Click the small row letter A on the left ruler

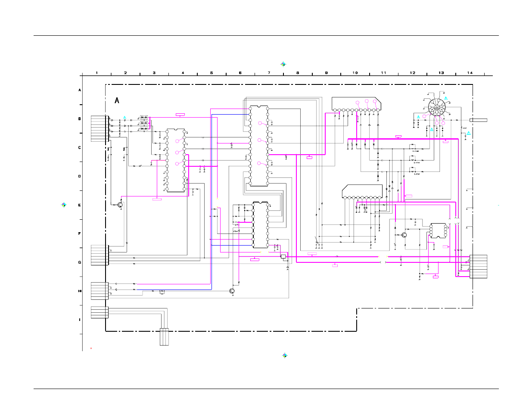[x=79, y=90]
